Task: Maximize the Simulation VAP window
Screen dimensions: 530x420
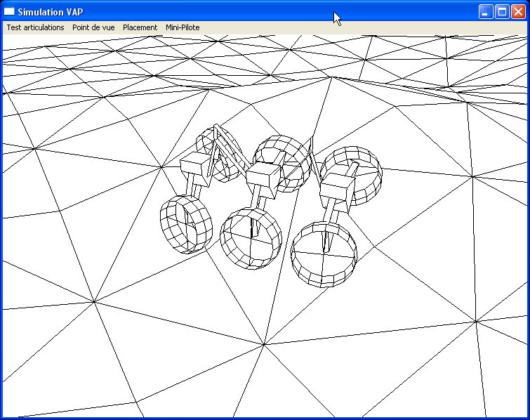Action: point(502,11)
